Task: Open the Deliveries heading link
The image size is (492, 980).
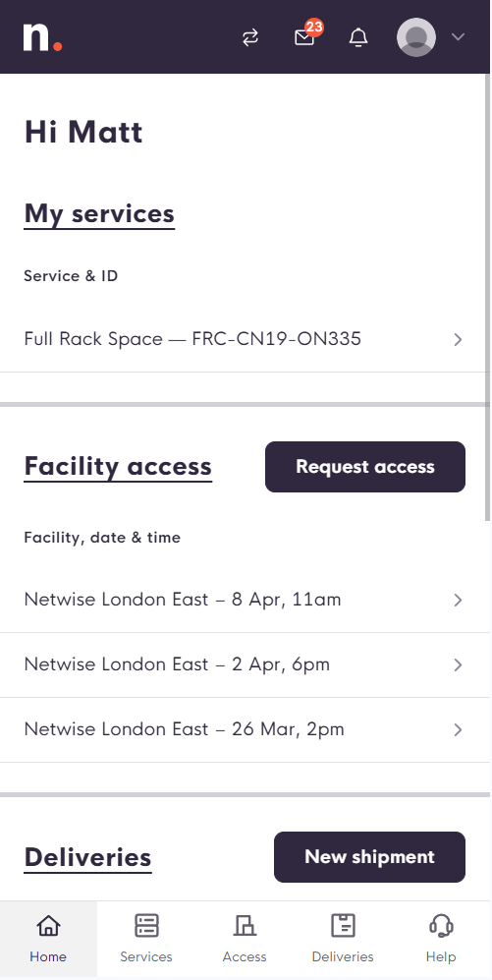Action: click(x=88, y=857)
